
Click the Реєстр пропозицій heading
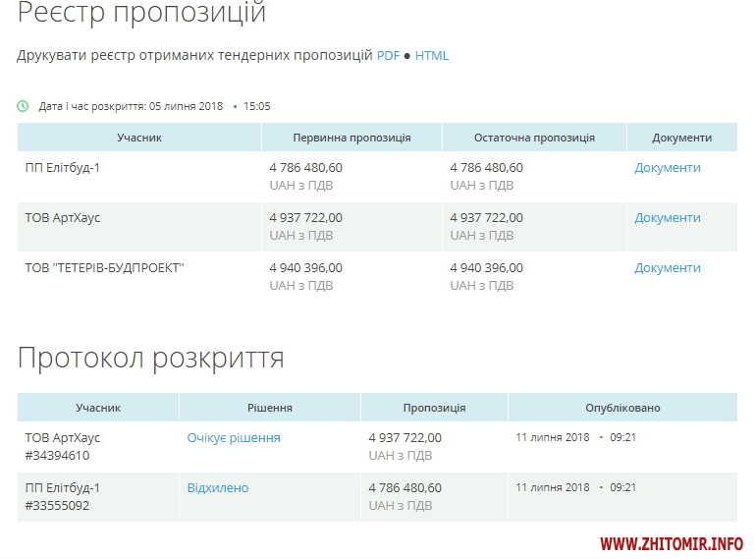pos(141,15)
